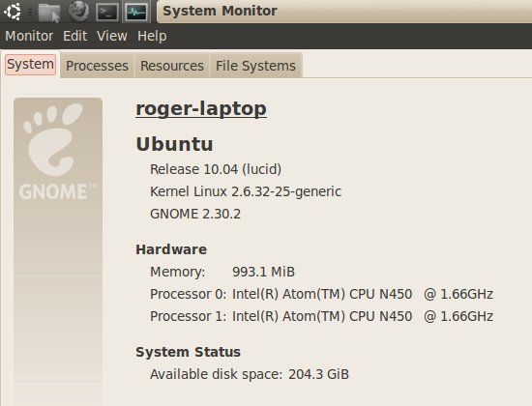
Task: Open the Edit menu
Action: 75,36
